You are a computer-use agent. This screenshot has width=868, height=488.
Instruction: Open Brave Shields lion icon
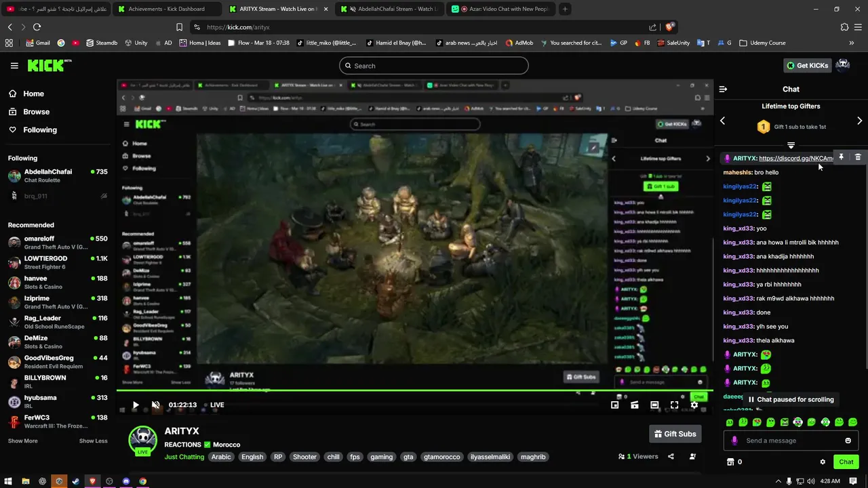(670, 27)
